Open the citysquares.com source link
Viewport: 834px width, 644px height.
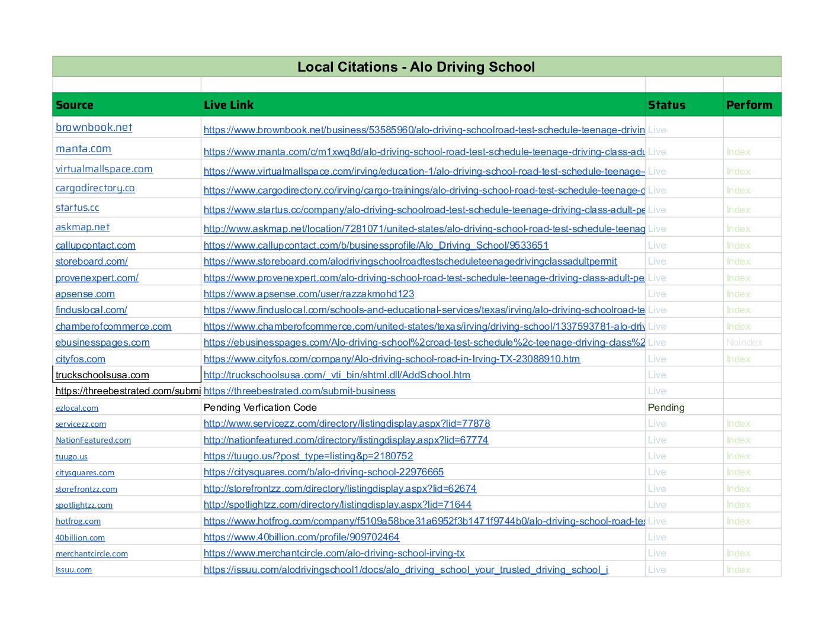coord(85,472)
